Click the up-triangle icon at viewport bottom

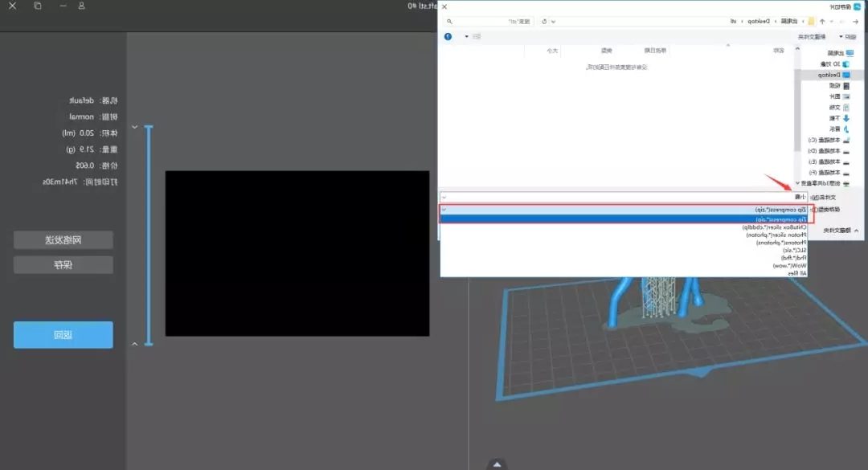tap(497, 464)
